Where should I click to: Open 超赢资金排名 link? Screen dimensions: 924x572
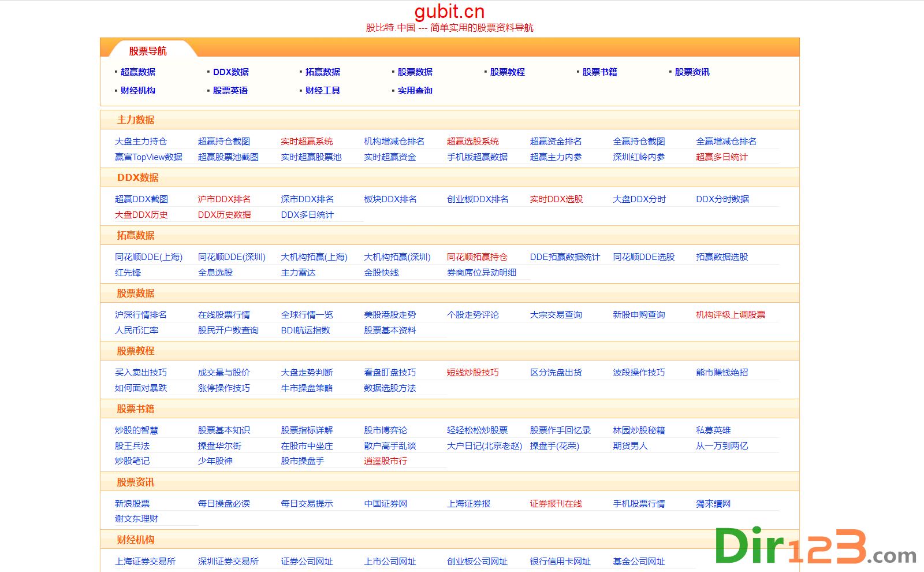point(556,142)
